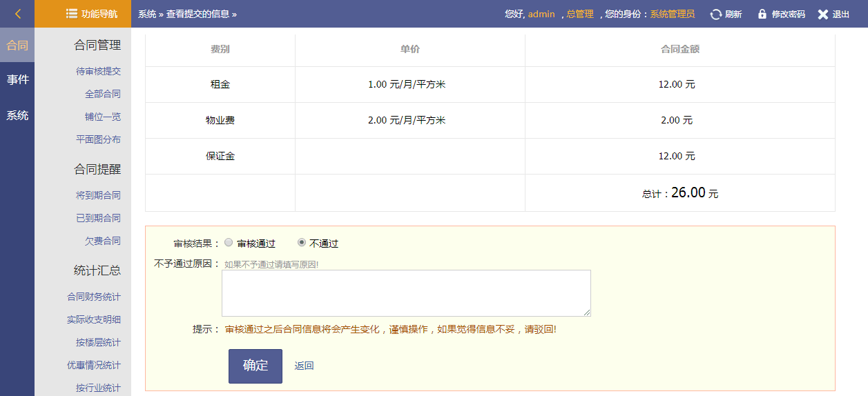Click into the 不予通过原因 text area

[x=406, y=293]
